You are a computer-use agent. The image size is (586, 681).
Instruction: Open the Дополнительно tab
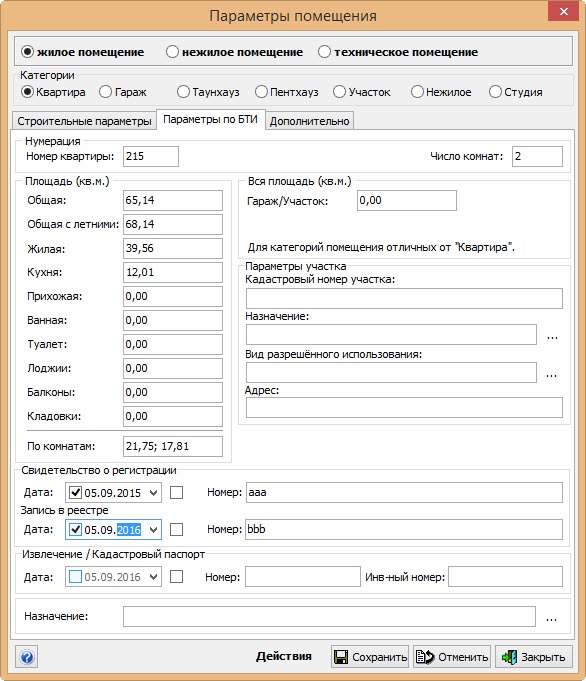pyautogui.click(x=309, y=121)
